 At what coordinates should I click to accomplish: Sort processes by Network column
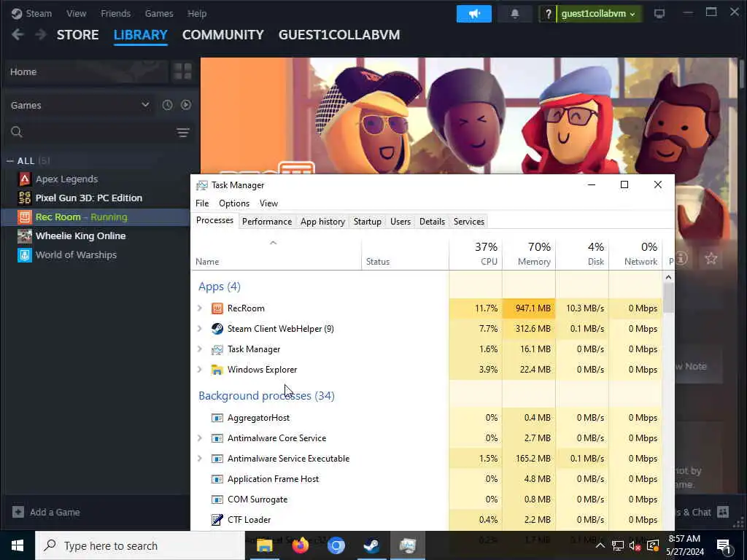[636, 253]
